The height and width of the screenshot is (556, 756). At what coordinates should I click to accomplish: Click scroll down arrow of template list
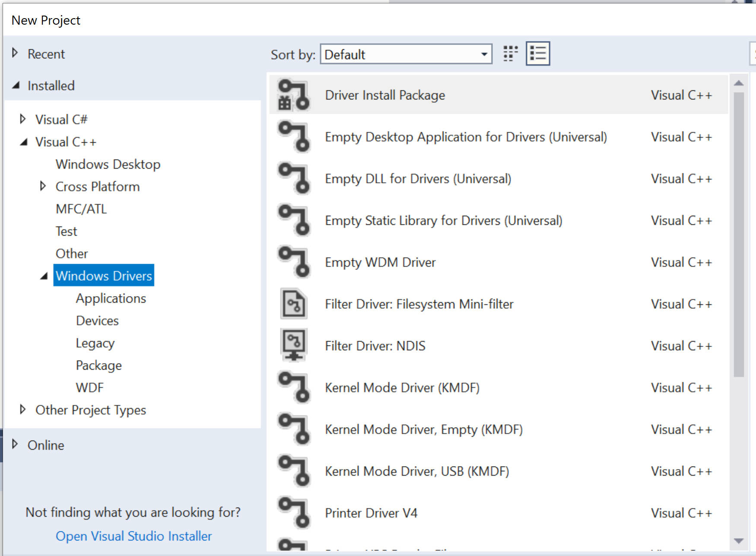coord(739,541)
